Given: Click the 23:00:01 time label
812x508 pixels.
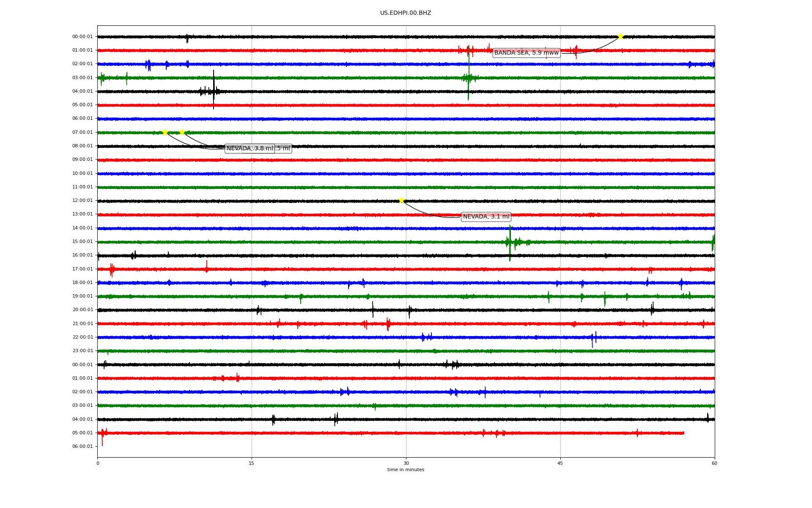Looking at the screenshot, I should [x=82, y=351].
